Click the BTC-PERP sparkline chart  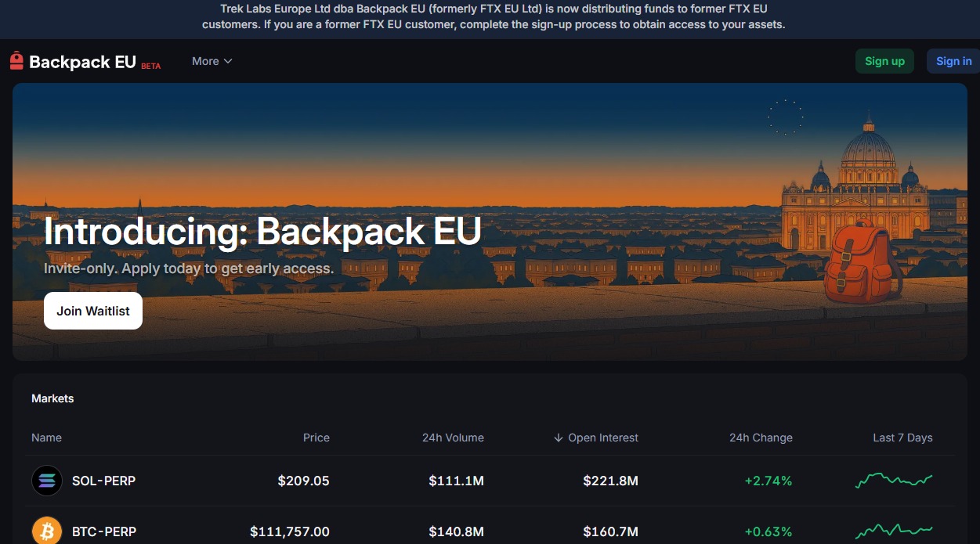893,531
